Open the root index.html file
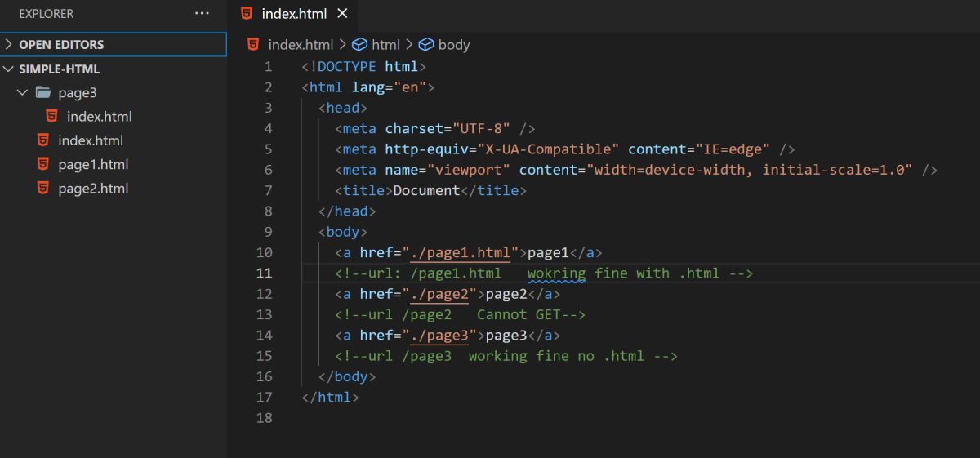Viewport: 980px width, 458px height. pyautogui.click(x=91, y=140)
